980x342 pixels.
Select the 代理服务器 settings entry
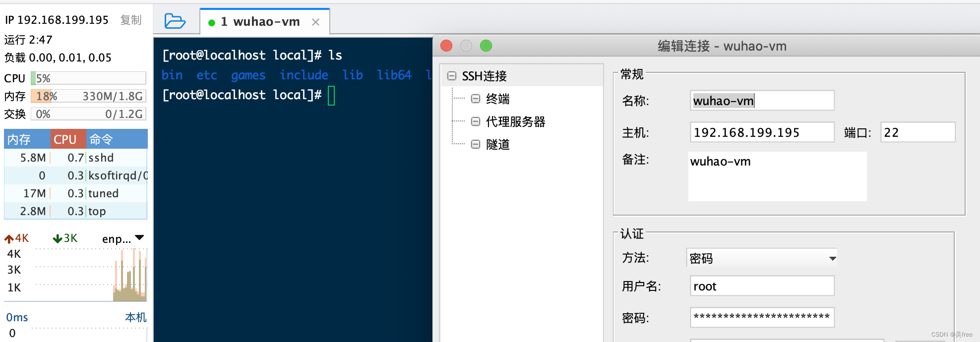point(516,121)
